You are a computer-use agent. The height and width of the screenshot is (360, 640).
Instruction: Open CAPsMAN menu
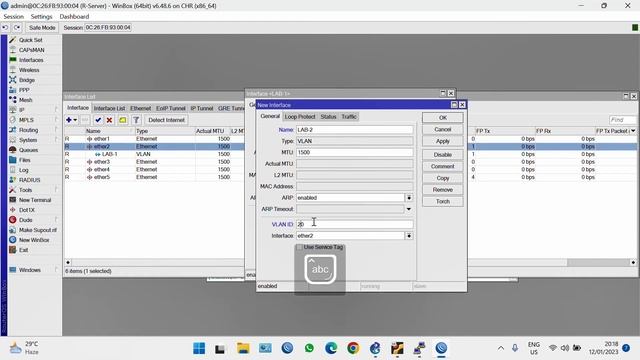point(31,50)
